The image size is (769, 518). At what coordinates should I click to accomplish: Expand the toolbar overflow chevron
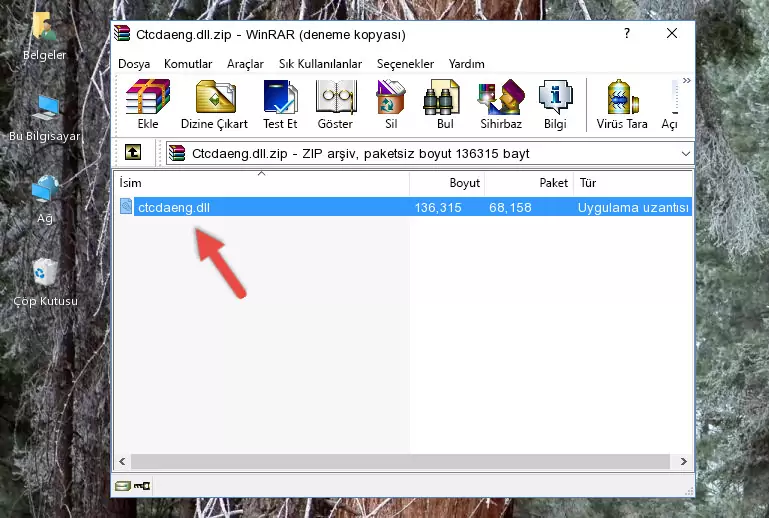(687, 80)
